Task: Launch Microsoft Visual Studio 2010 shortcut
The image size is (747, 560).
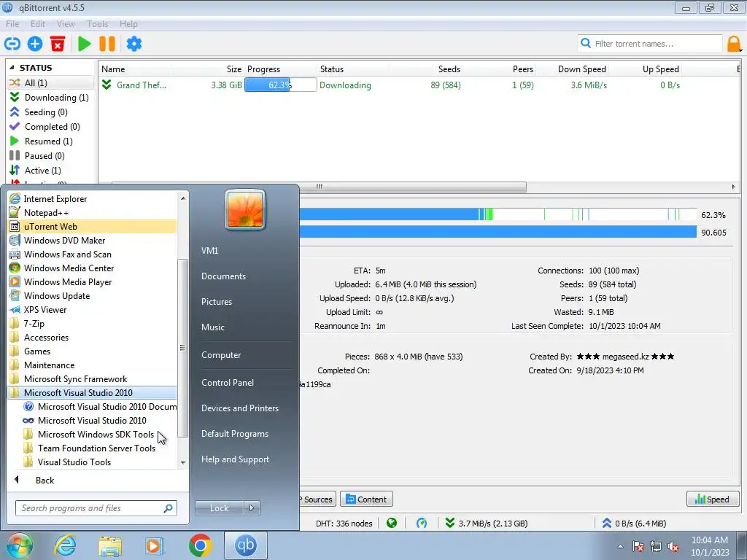Action: (93, 421)
